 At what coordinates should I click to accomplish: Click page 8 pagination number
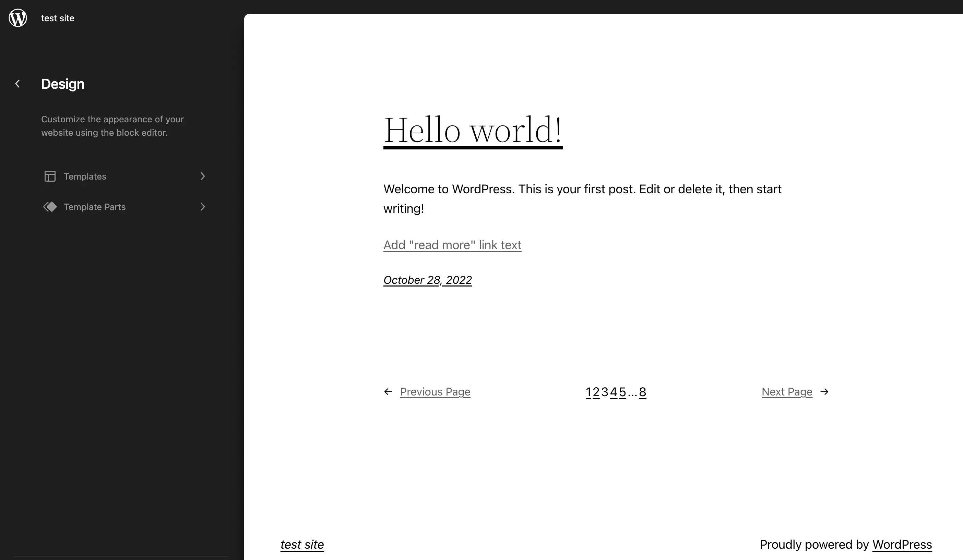pos(642,392)
